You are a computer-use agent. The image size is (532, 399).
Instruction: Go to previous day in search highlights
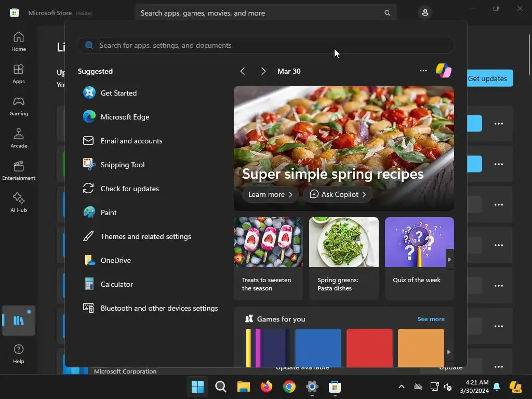[242, 71]
